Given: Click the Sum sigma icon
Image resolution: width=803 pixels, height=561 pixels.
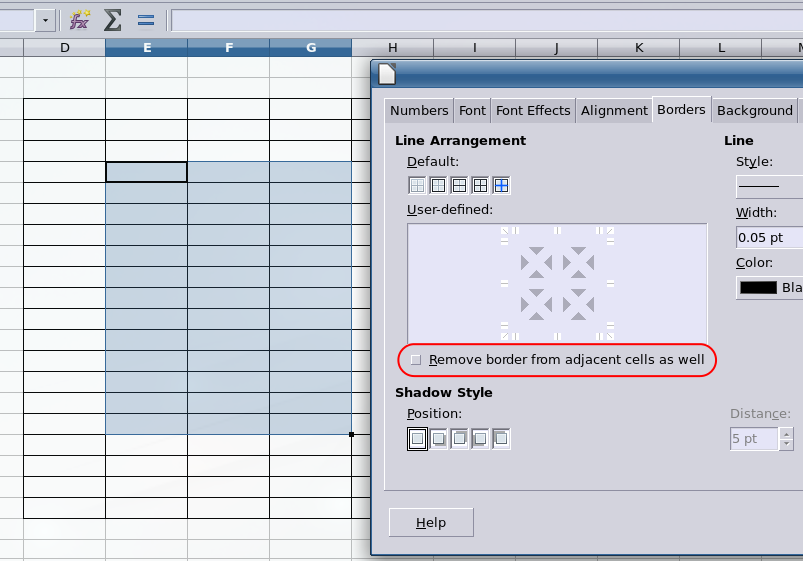Looking at the screenshot, I should click(113, 20).
